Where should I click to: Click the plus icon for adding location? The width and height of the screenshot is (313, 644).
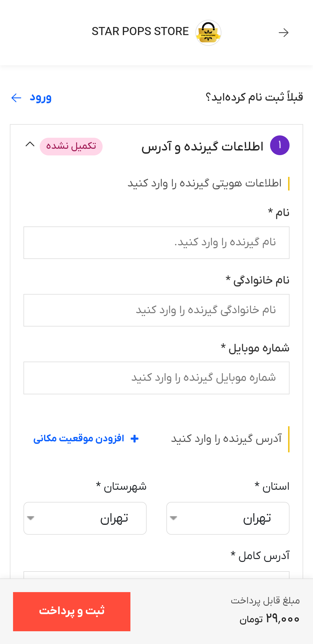point(134,438)
